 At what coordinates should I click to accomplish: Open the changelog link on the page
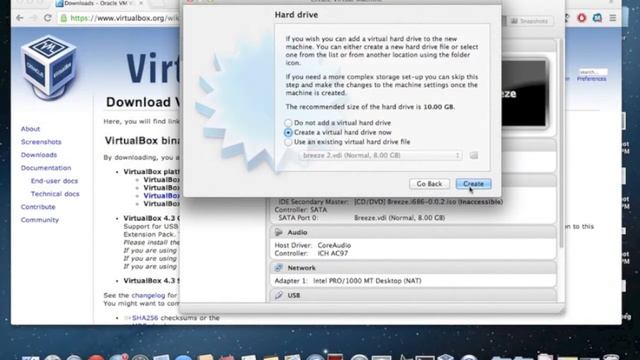(x=148, y=295)
